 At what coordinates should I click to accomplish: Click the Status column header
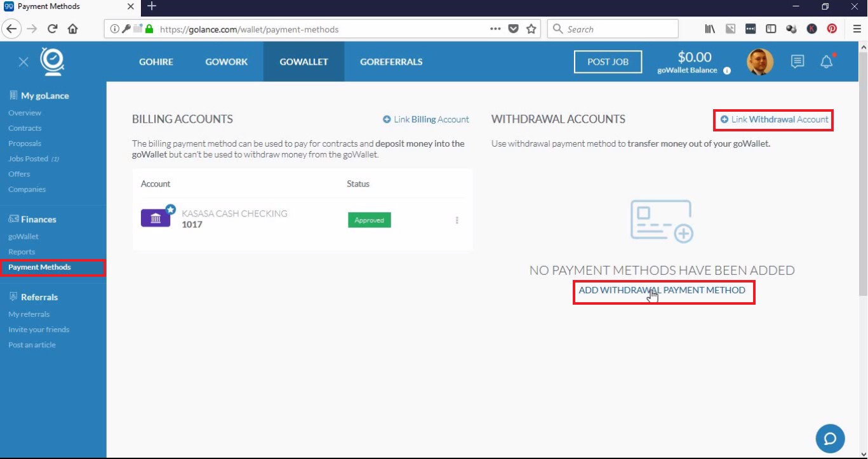pyautogui.click(x=358, y=184)
